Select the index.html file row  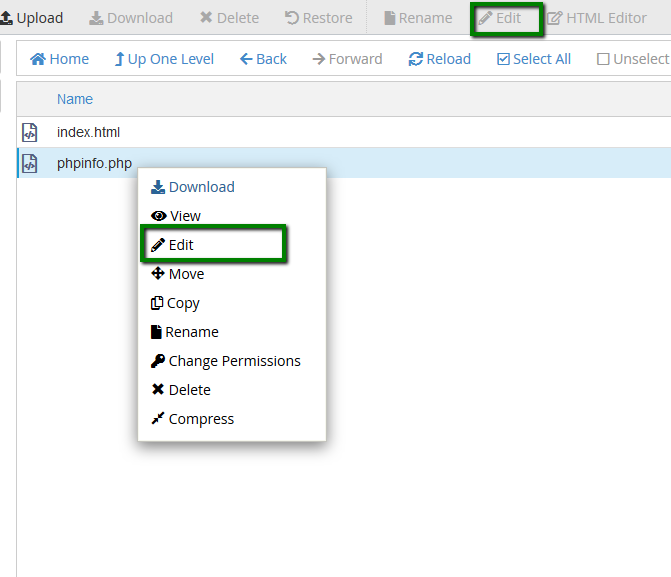(x=344, y=132)
